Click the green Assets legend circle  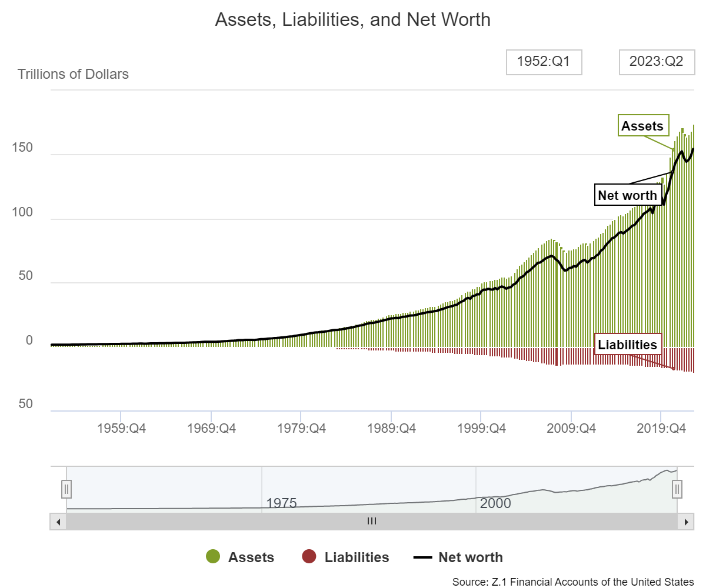click(213, 557)
